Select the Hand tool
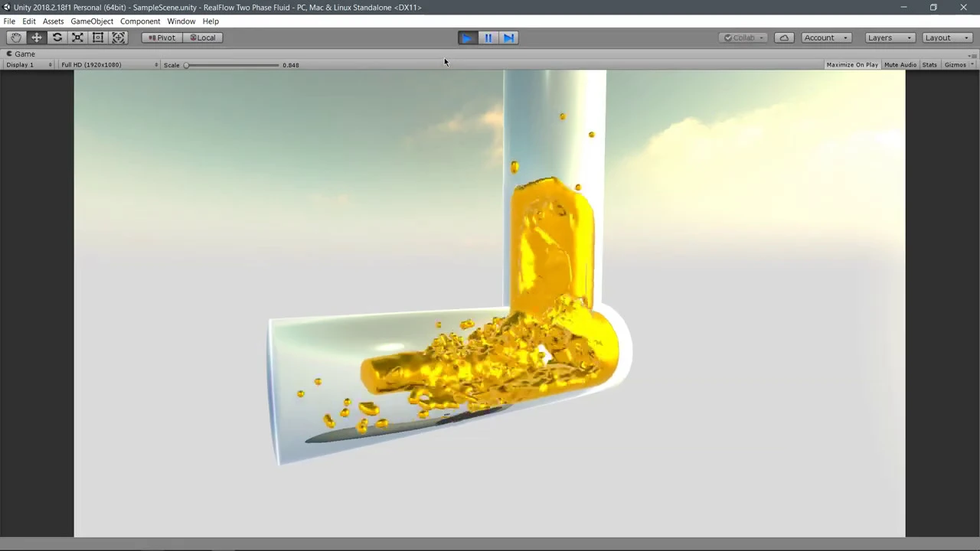980x551 pixels. coord(16,37)
